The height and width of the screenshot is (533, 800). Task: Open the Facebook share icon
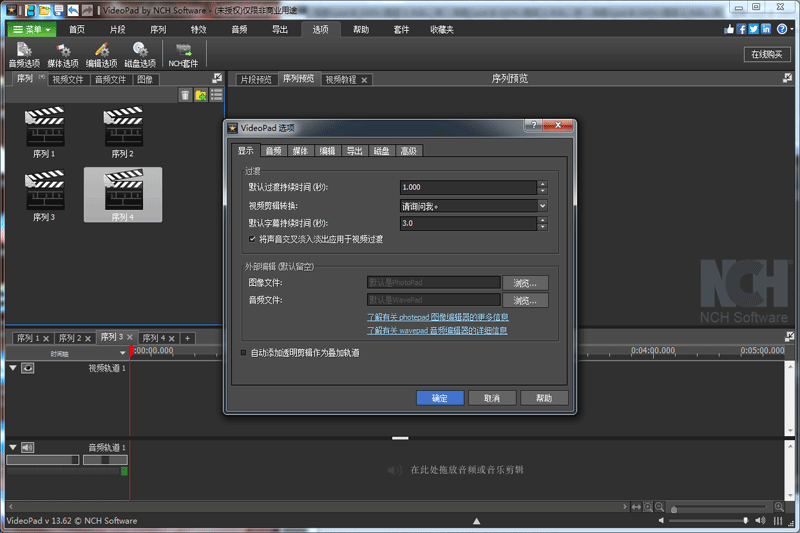point(741,29)
